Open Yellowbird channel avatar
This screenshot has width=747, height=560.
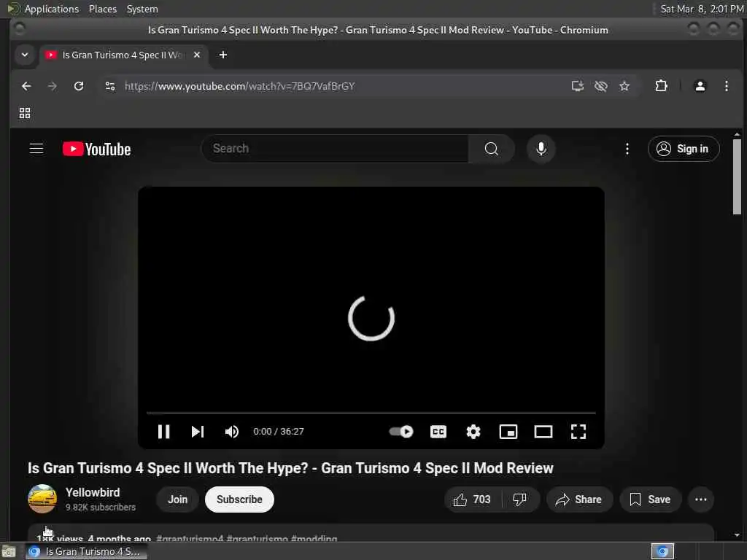[x=42, y=499]
